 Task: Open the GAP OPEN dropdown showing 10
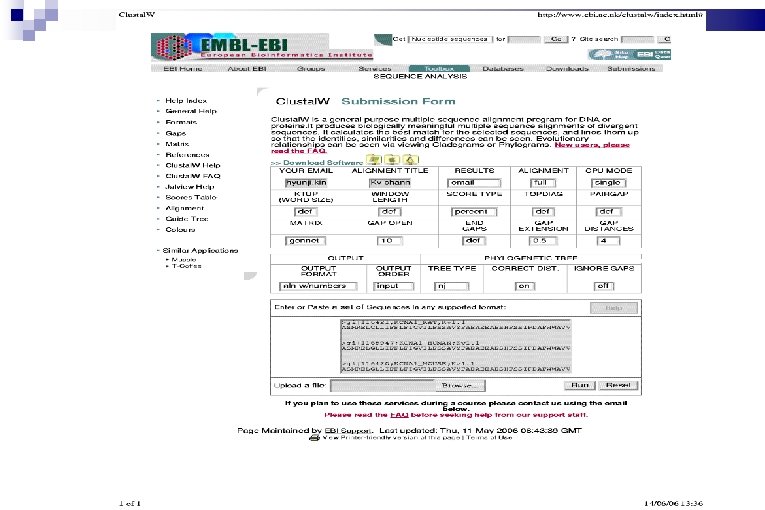389,241
